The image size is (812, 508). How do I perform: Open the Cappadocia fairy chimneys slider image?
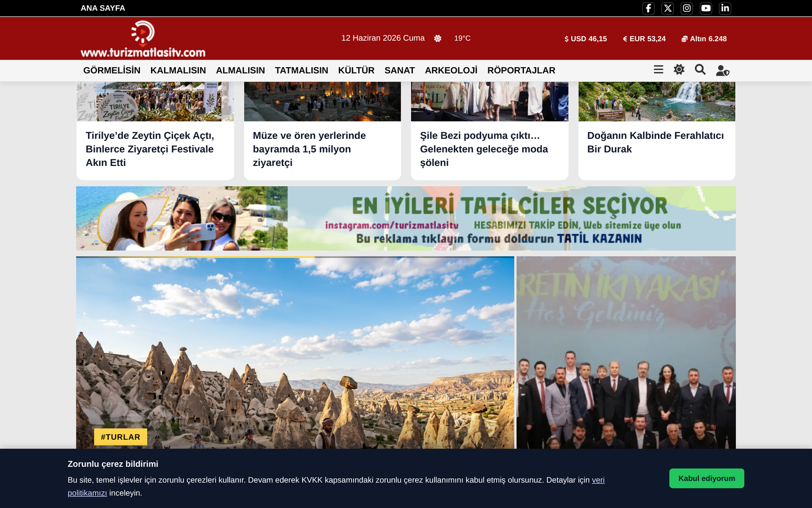click(x=295, y=353)
